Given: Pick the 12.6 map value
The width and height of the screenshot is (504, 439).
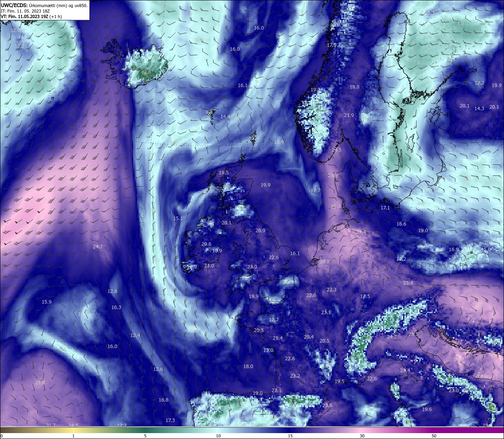Looking at the screenshot, I should tap(158, 369).
